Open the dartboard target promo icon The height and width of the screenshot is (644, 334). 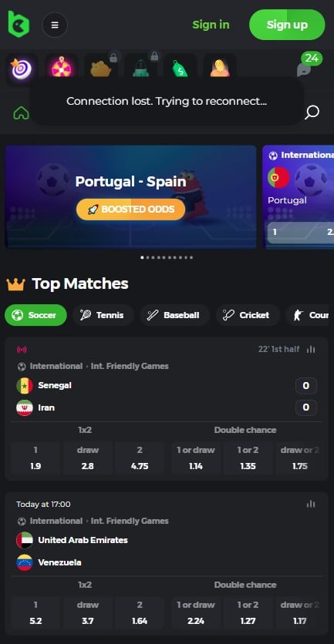click(x=22, y=69)
